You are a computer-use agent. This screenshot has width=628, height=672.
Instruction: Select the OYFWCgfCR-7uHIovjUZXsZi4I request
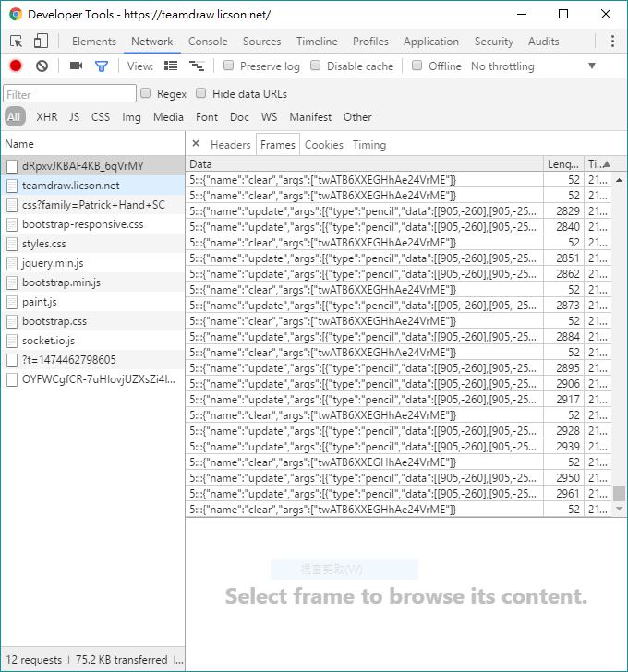pos(92,379)
